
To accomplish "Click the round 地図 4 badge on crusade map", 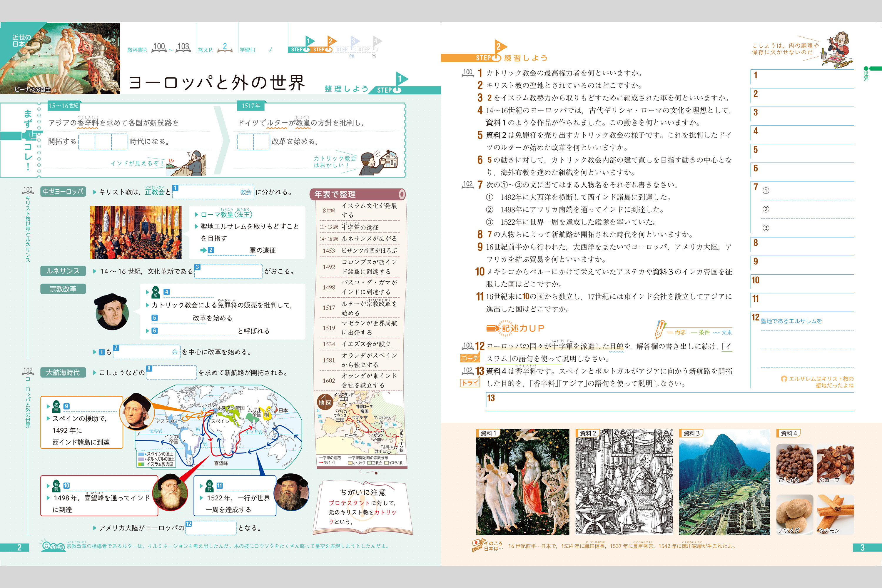I will point(325,402).
